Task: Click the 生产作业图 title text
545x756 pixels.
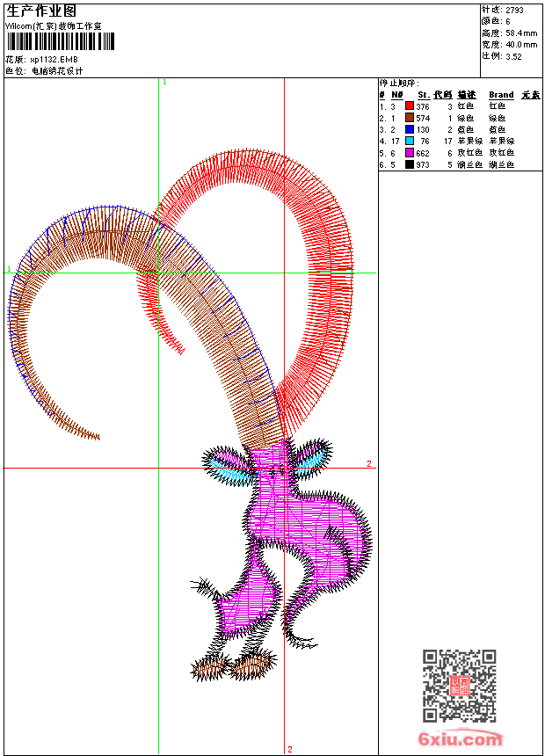Action: (x=41, y=11)
